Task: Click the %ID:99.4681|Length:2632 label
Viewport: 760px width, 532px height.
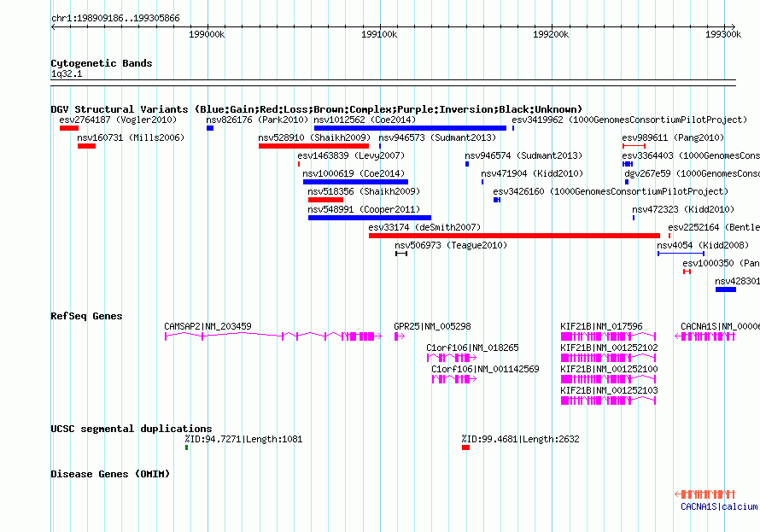Action: click(520, 439)
